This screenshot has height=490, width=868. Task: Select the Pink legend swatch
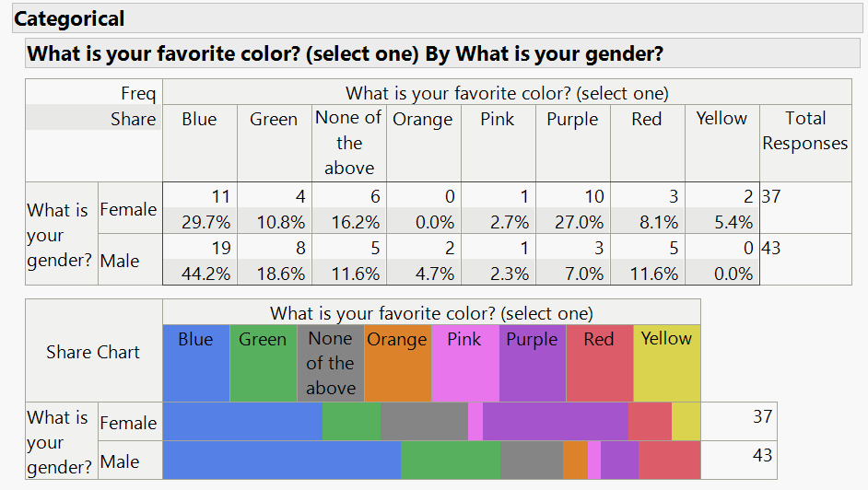tap(464, 363)
